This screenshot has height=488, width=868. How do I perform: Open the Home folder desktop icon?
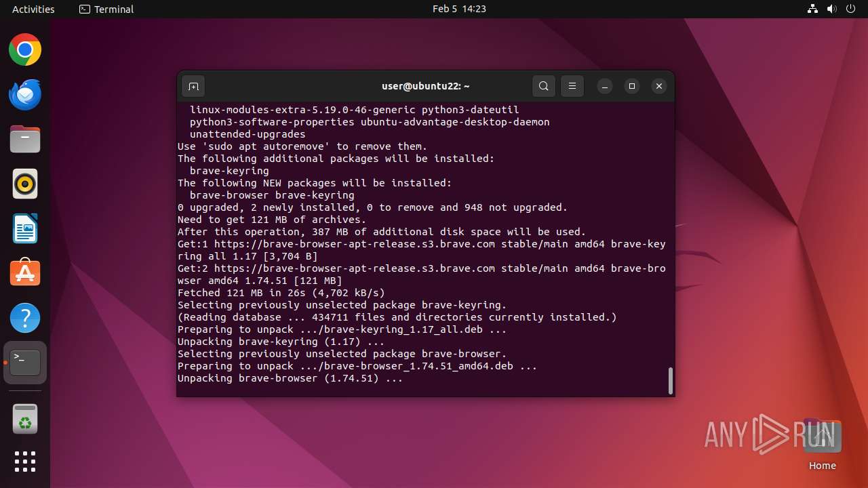[822, 445]
